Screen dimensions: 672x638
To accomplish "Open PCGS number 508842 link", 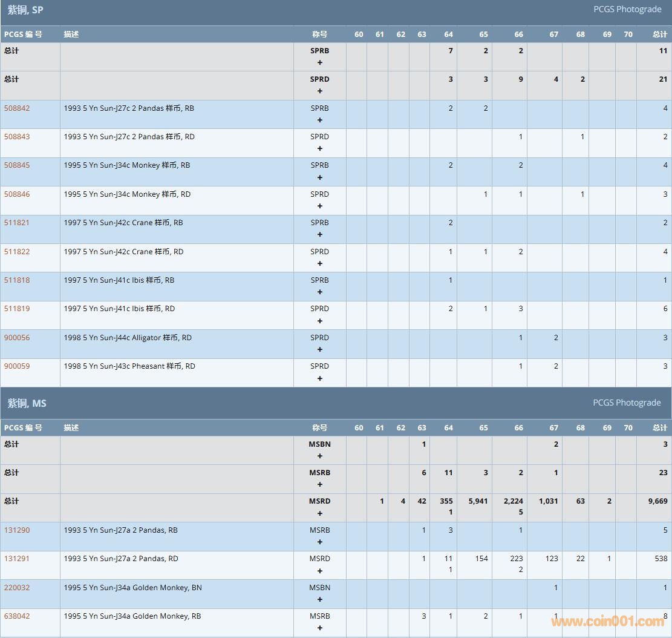I will pyautogui.click(x=17, y=108).
